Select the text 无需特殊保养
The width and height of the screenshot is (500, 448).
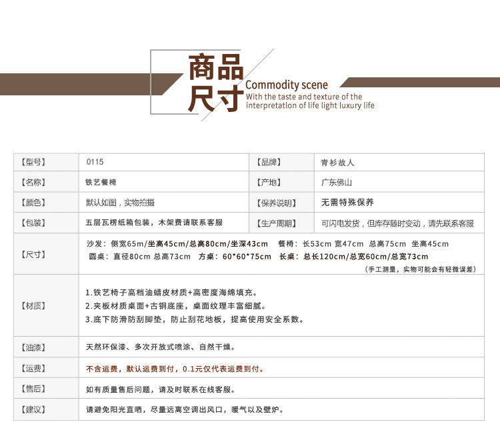pos(347,203)
